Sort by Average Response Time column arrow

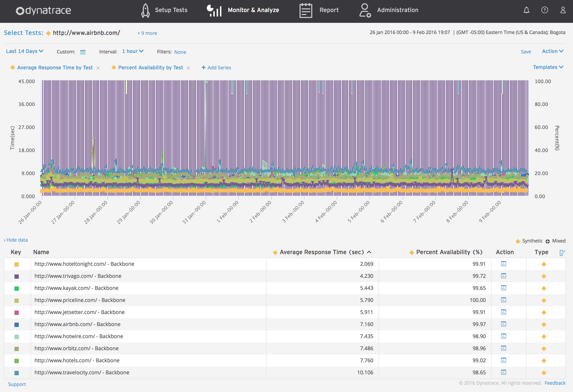pyautogui.click(x=369, y=252)
